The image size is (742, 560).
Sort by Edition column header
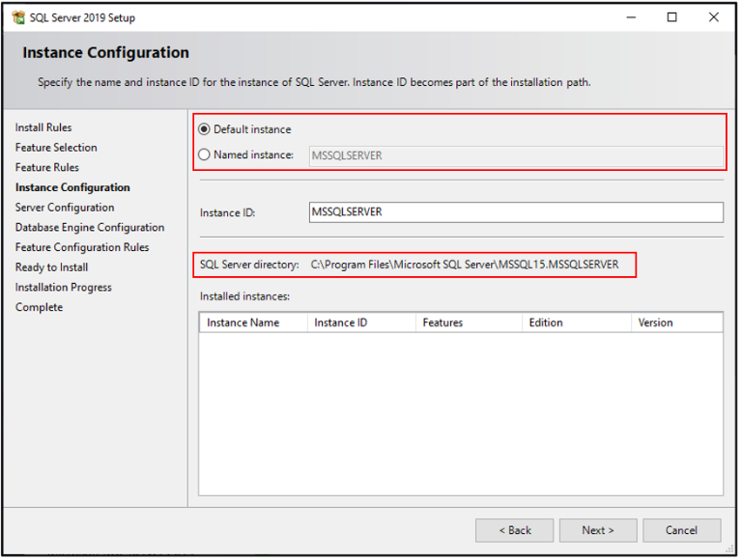pos(577,322)
